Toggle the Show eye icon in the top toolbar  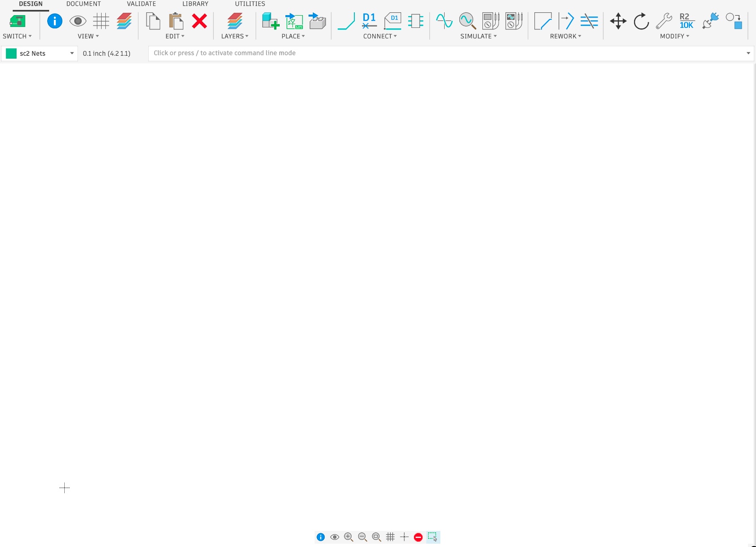(78, 21)
